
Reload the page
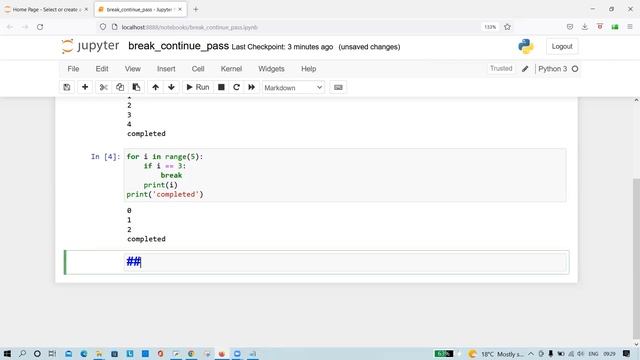40,27
